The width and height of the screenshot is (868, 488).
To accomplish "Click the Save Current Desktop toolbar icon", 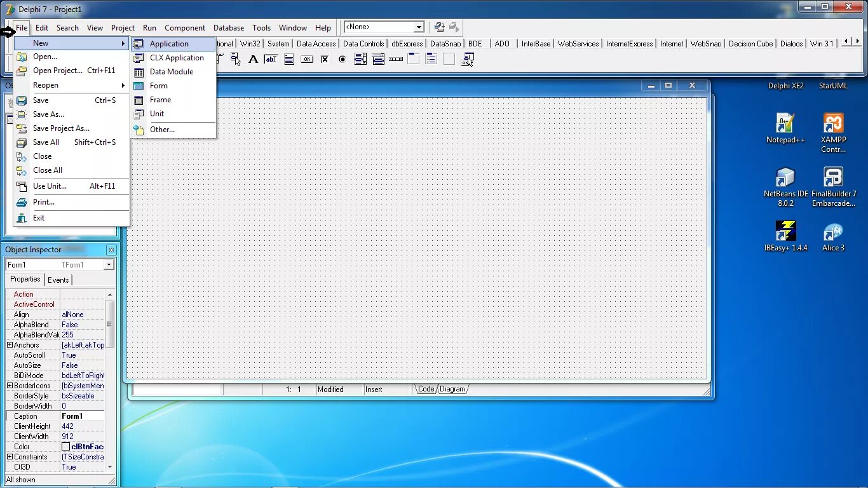I will point(439,27).
